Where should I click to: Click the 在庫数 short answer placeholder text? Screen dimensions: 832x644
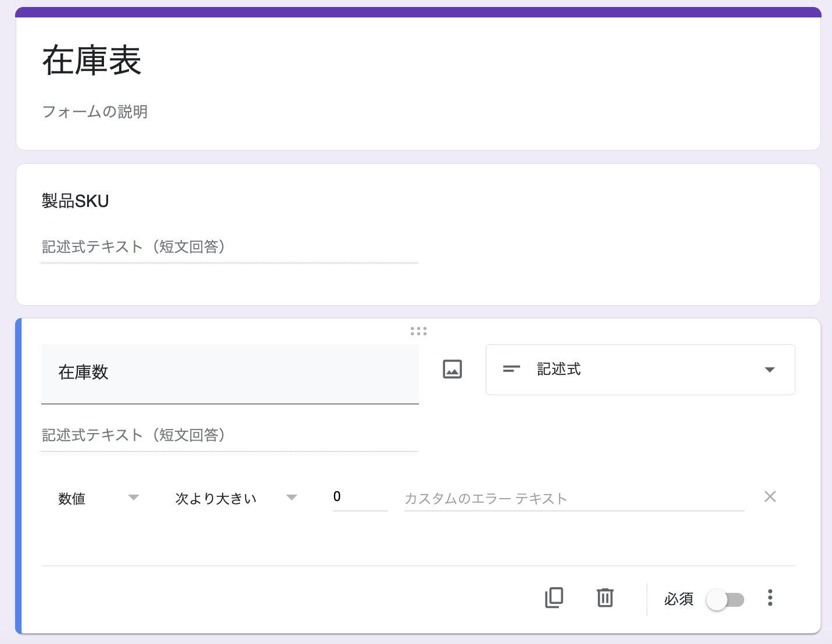(134, 435)
